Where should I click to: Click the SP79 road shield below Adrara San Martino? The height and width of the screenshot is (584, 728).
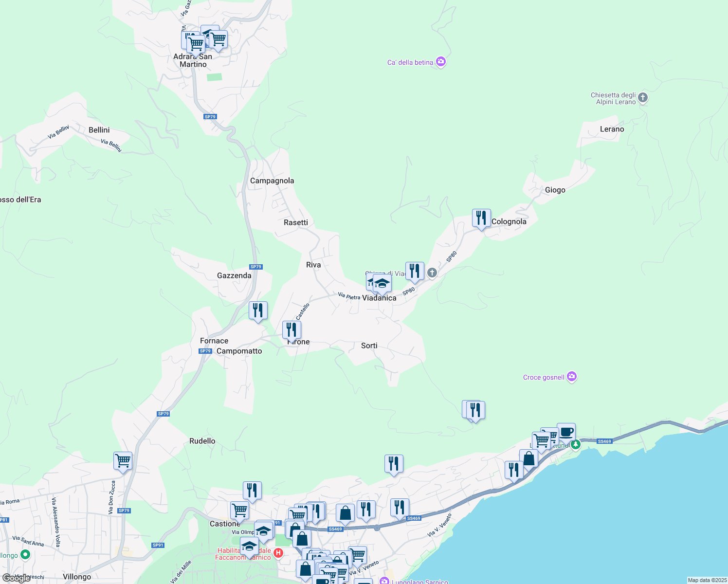(210, 117)
